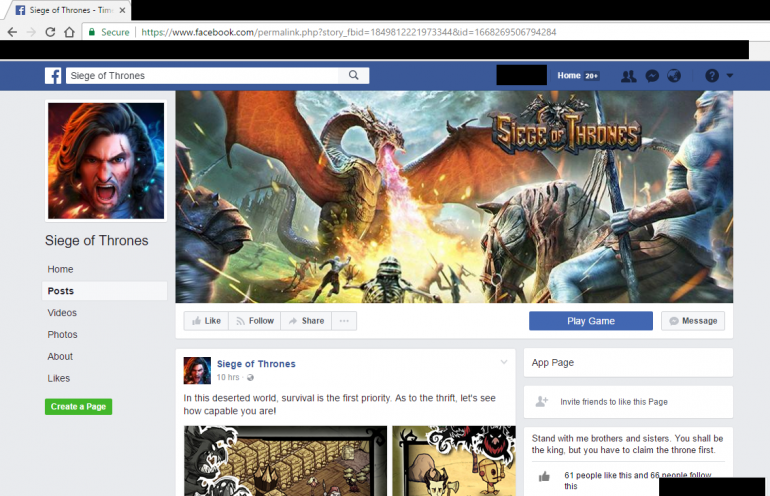Expand the account menu arrow in header
The height and width of the screenshot is (496, 770).
pyautogui.click(x=730, y=76)
